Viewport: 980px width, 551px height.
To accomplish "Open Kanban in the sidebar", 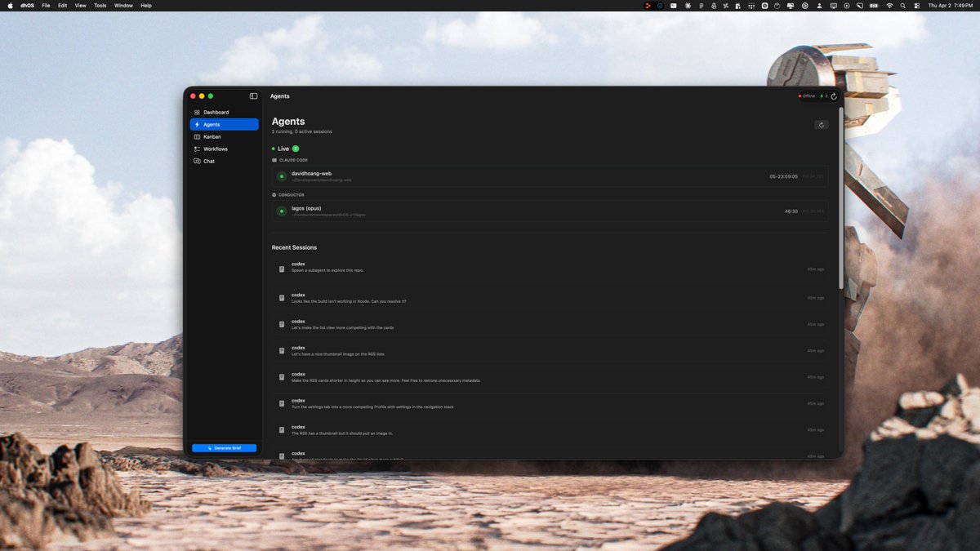I will click(x=224, y=136).
